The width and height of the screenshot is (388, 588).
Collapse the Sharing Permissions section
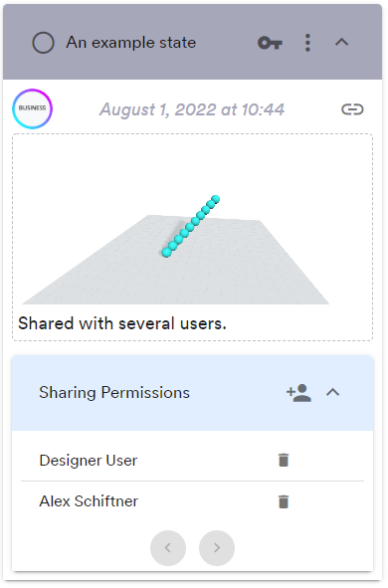point(333,393)
